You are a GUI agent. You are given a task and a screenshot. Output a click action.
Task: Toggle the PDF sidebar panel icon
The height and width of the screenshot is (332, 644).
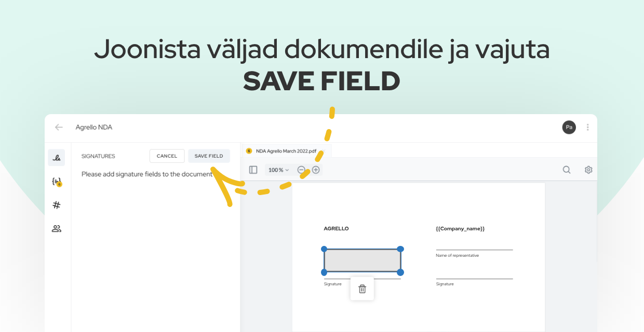click(253, 170)
